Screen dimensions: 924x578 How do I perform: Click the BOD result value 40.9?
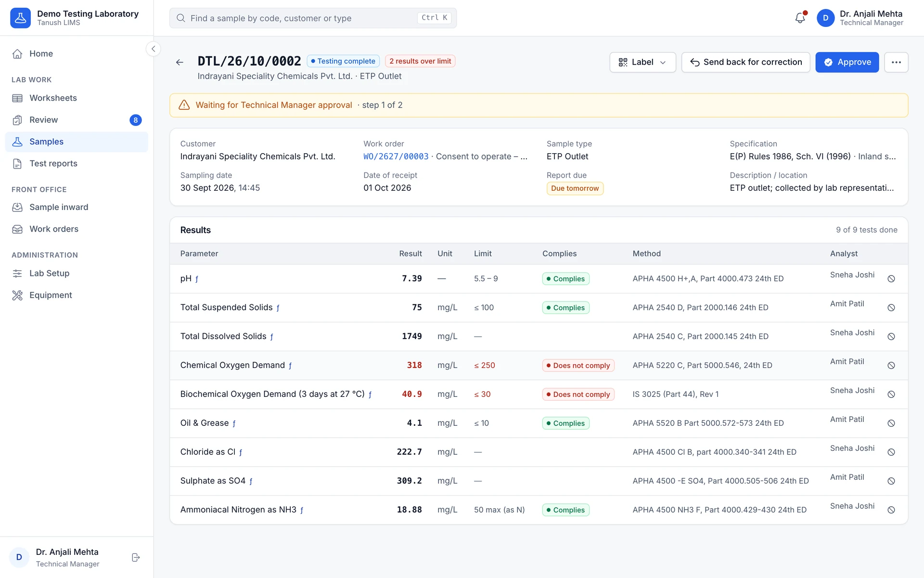click(x=412, y=394)
